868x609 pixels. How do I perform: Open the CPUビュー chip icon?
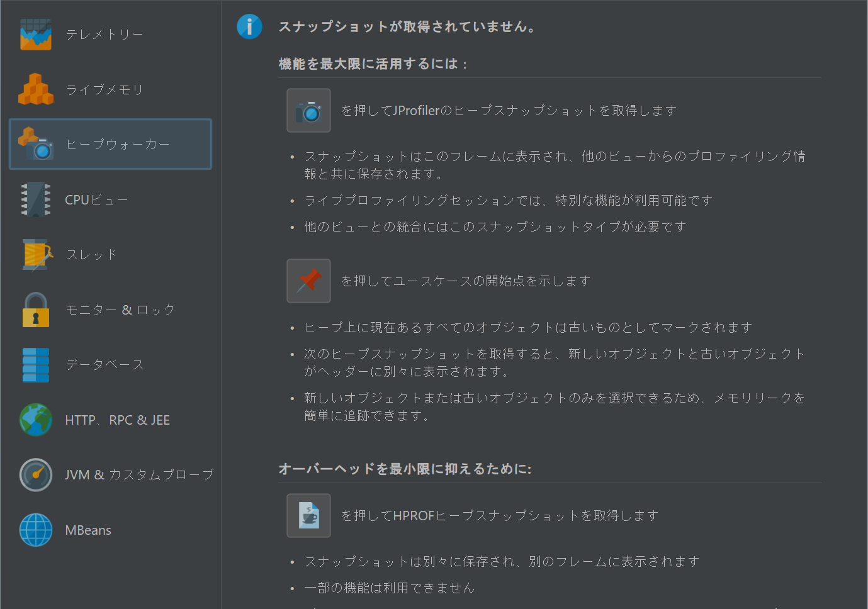click(x=36, y=199)
